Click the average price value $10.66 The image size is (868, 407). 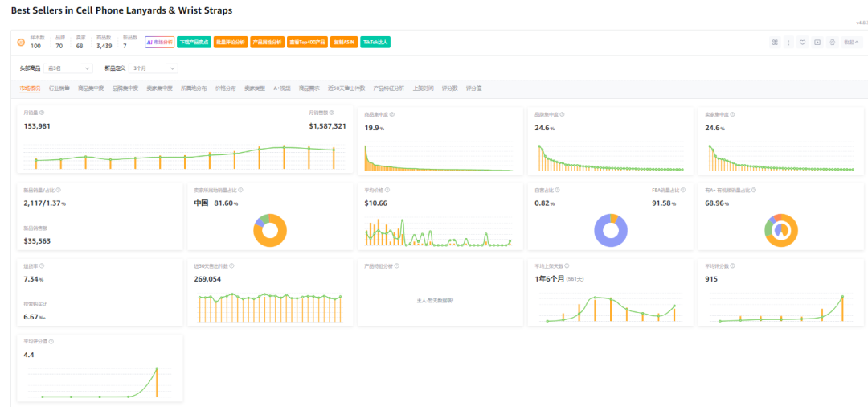click(x=376, y=203)
